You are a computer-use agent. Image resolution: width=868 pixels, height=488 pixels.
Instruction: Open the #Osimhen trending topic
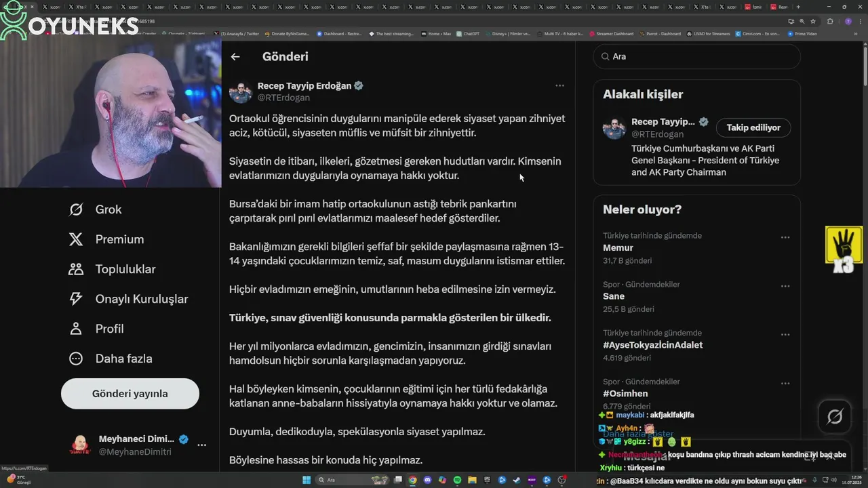point(625,394)
